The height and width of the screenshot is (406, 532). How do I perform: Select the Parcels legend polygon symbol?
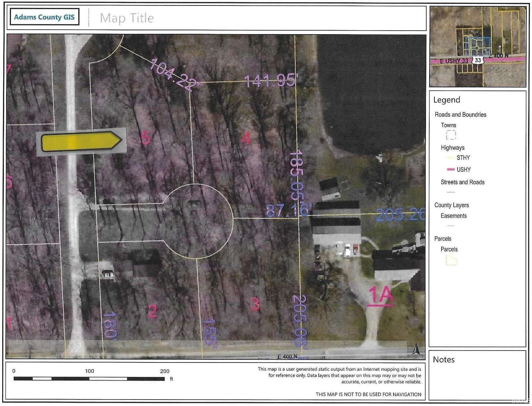pos(451,260)
